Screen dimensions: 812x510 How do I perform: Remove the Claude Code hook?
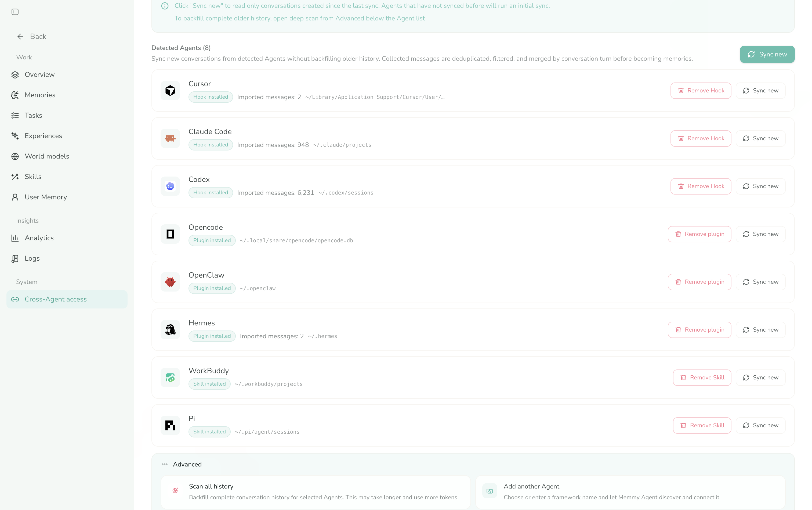701,138
